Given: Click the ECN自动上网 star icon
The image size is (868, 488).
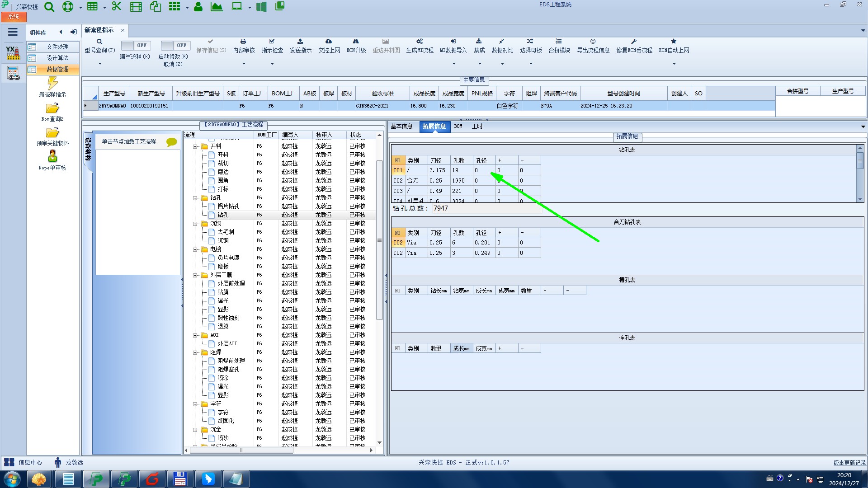Looking at the screenshot, I should coord(674,41).
